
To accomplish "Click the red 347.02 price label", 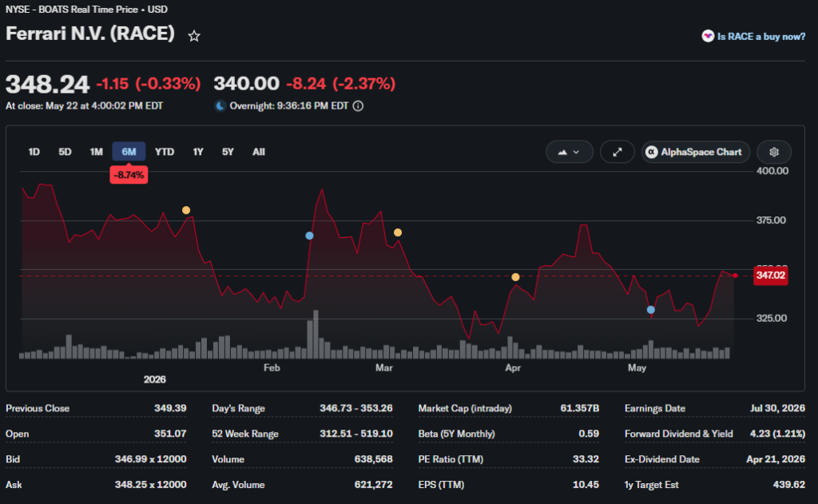I will pos(771,276).
